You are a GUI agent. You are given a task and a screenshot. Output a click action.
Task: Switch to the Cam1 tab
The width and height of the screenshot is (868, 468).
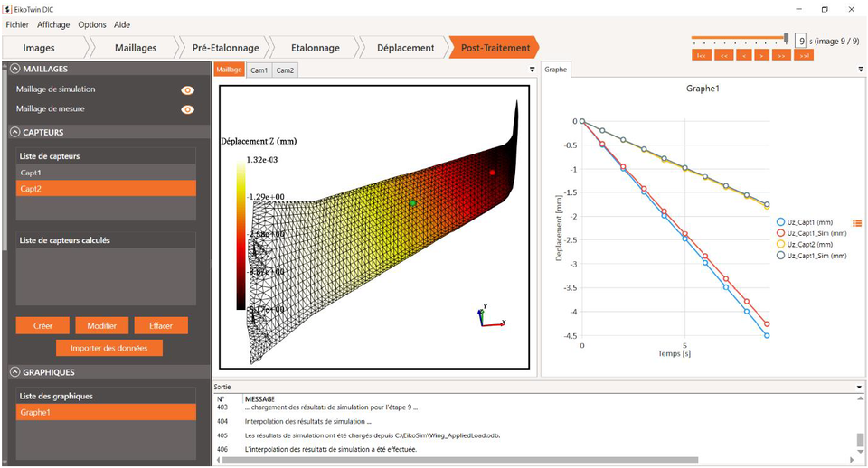click(x=259, y=70)
